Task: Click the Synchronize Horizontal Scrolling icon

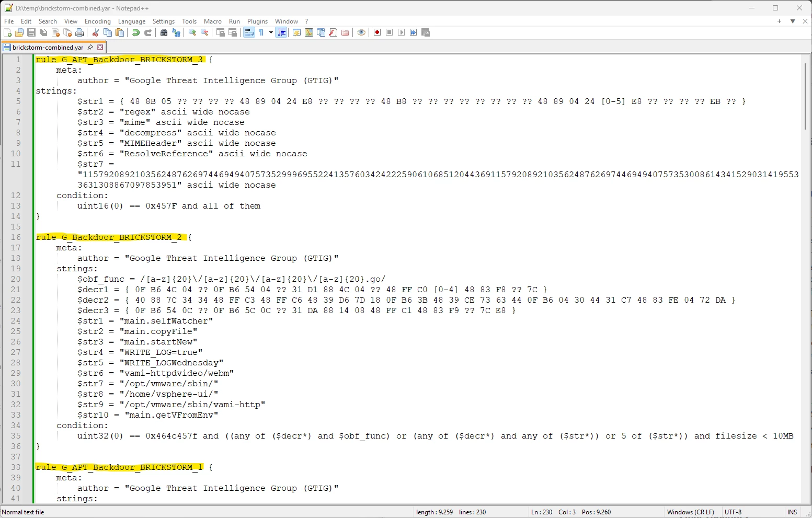Action: [233, 32]
